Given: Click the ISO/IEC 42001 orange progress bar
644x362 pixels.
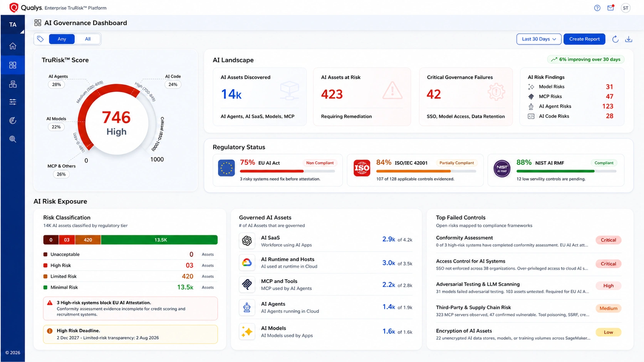Looking at the screenshot, I should click(x=426, y=171).
